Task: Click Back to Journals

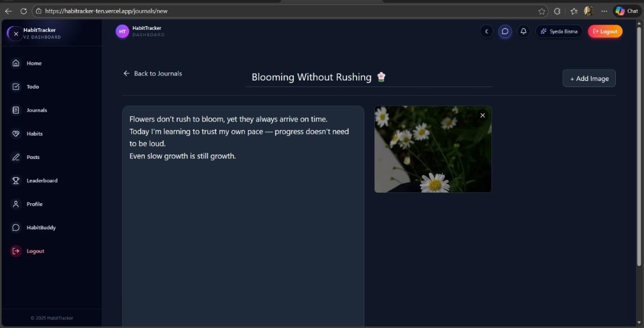Action: [x=152, y=73]
